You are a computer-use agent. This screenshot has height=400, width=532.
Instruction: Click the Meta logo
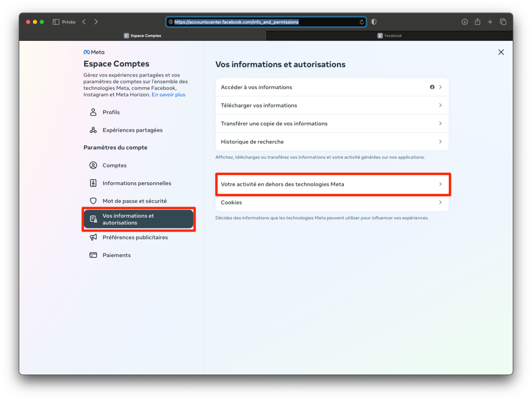(94, 52)
